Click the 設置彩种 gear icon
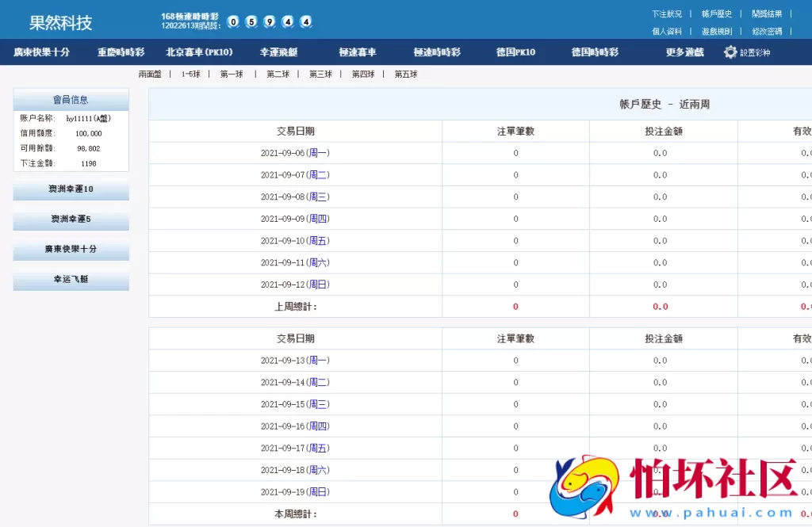The image size is (812, 527). (730, 52)
